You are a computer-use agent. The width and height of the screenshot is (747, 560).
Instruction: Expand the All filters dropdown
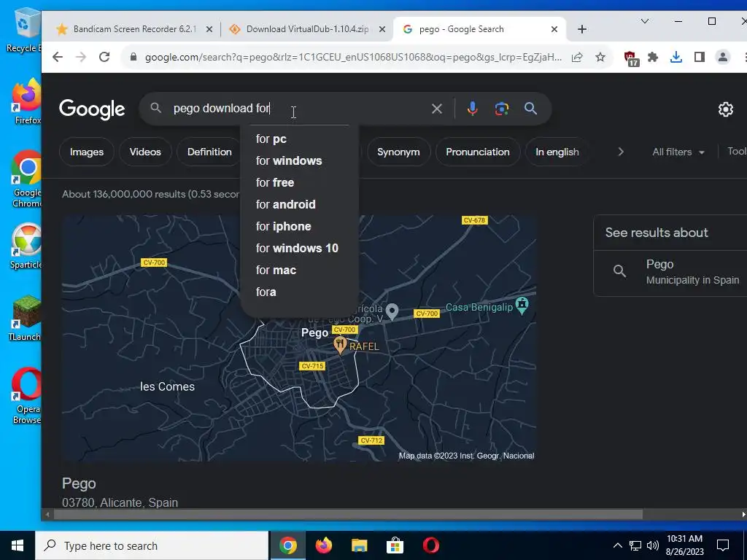[x=678, y=152]
